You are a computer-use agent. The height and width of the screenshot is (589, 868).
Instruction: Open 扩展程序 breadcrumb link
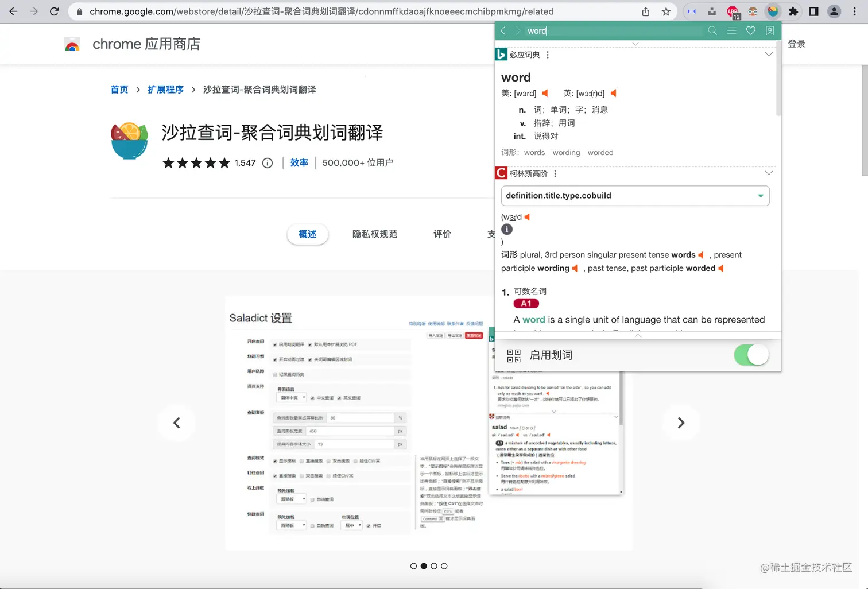[x=165, y=90]
